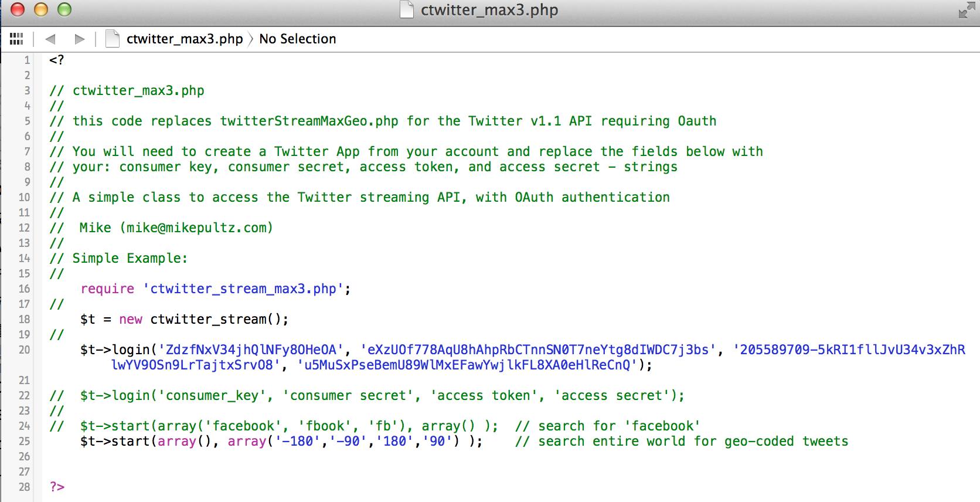Image resolution: width=980 pixels, height=502 pixels.
Task: Enter full screen with the top-right arrows icon
Action: click(966, 10)
